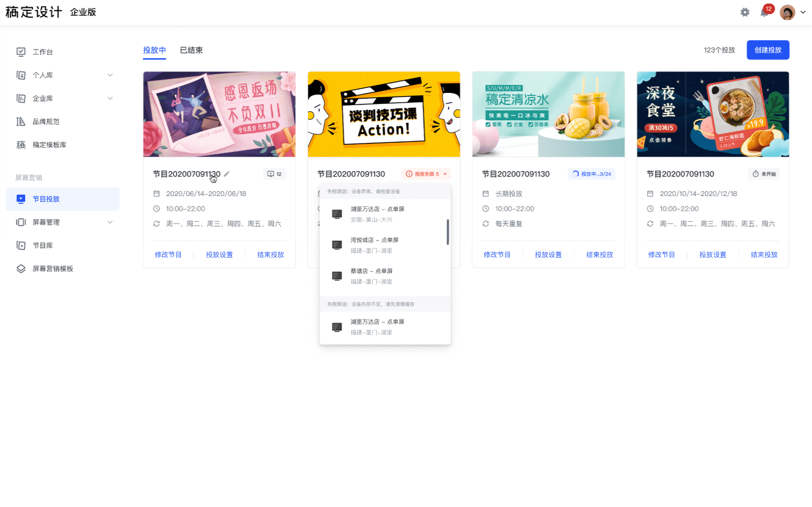Click 投放设置 on the 深夜食堂 card
The height and width of the screenshot is (507, 812).
coord(713,255)
